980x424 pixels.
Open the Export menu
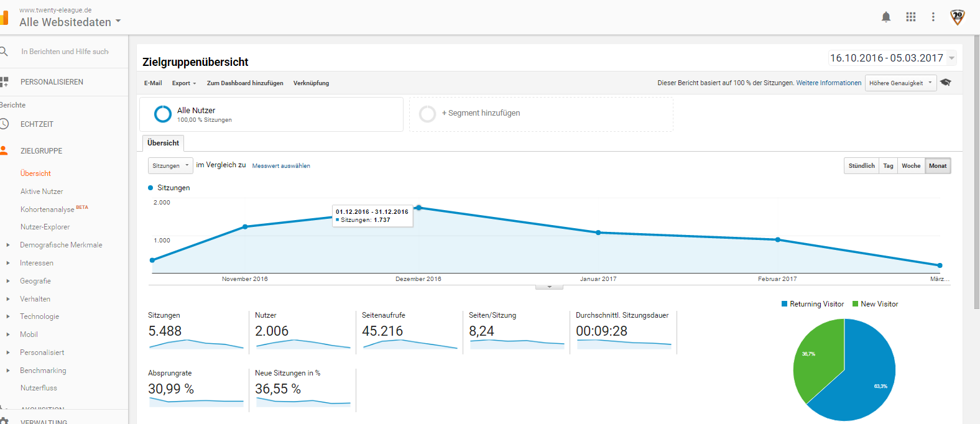(x=184, y=83)
